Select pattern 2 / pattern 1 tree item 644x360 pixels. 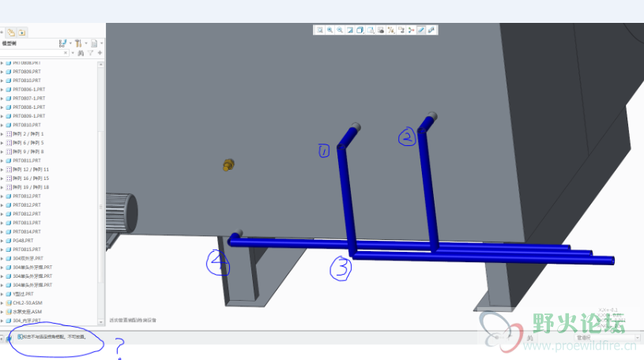click(28, 134)
